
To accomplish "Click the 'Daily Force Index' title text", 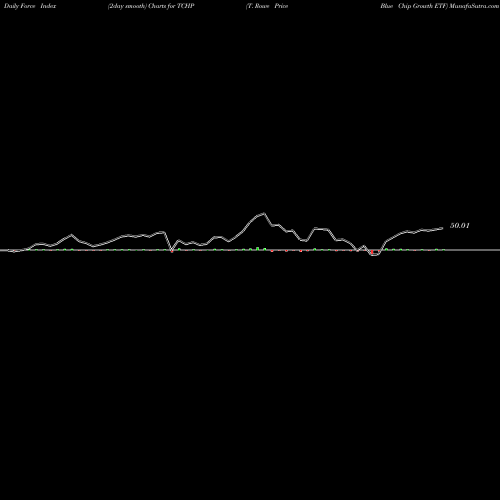I will (x=30, y=6).
